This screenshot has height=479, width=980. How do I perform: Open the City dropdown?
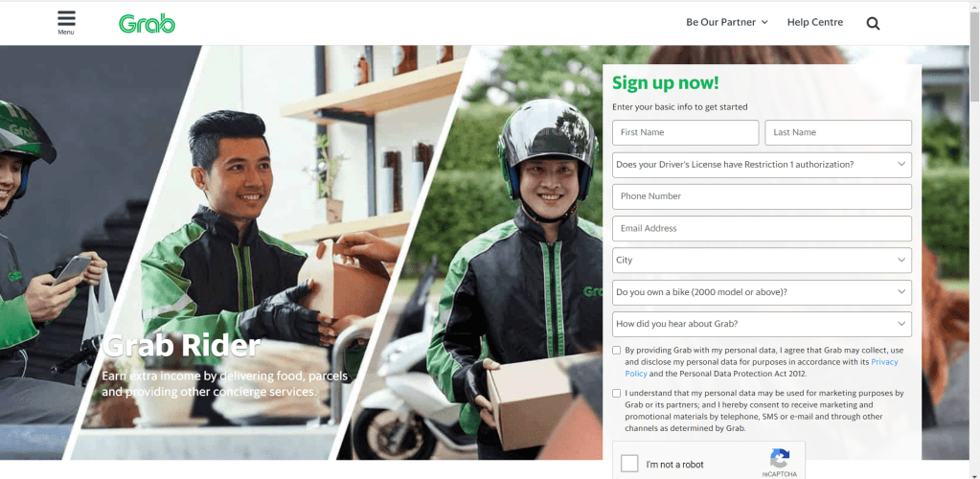[762, 261]
